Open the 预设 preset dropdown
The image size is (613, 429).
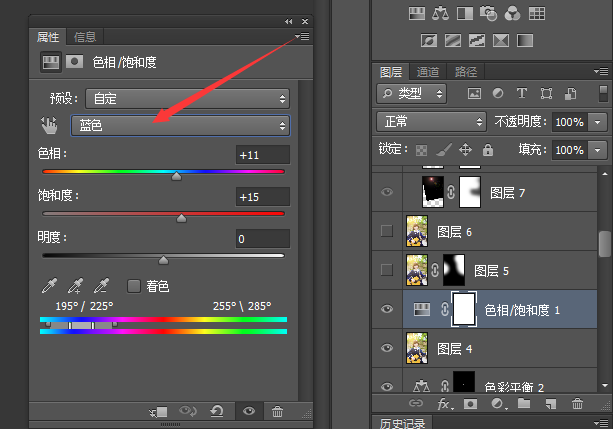188,99
